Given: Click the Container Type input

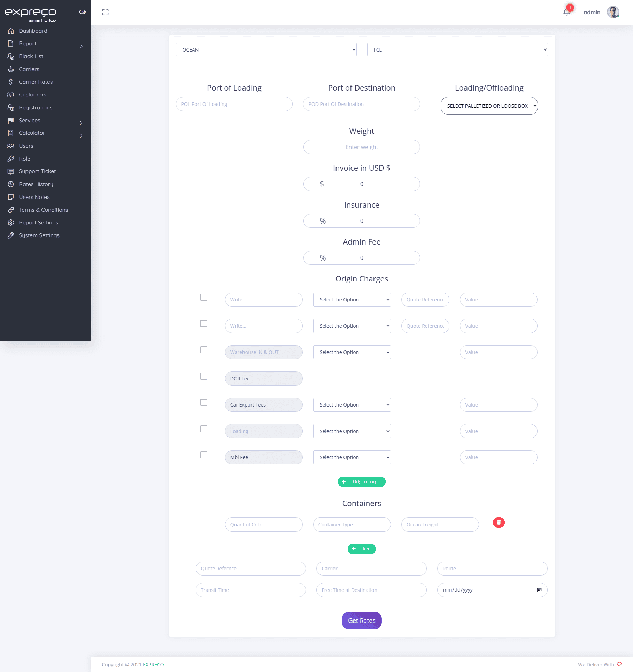Looking at the screenshot, I should 352,525.
